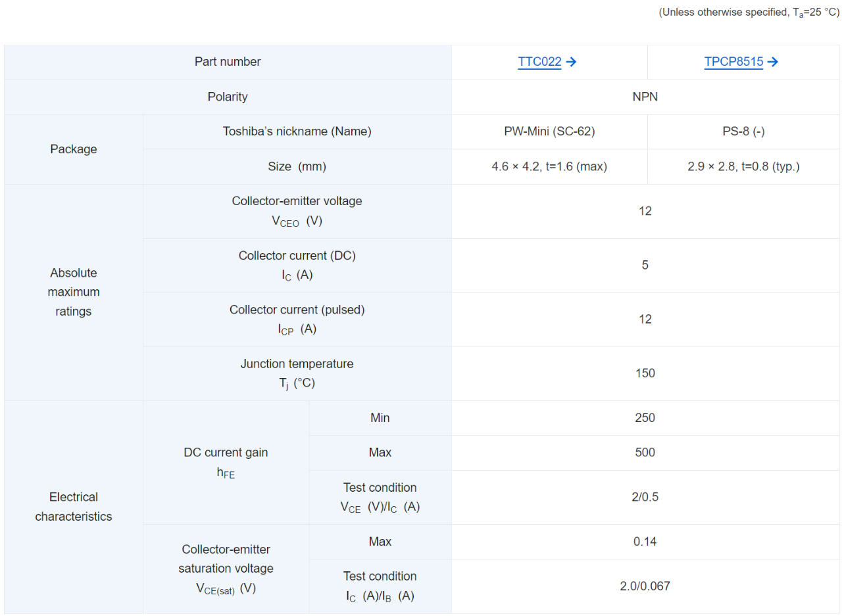Image resolution: width=842 pixels, height=616 pixels.
Task: Click the Package row header cell
Action: click(74, 149)
